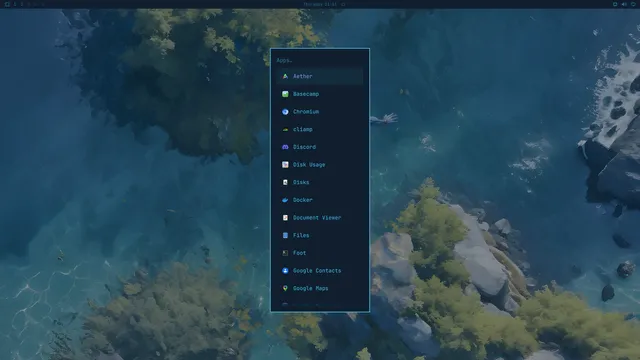
Task: Open the Disks utility icon
Action: click(x=285, y=182)
